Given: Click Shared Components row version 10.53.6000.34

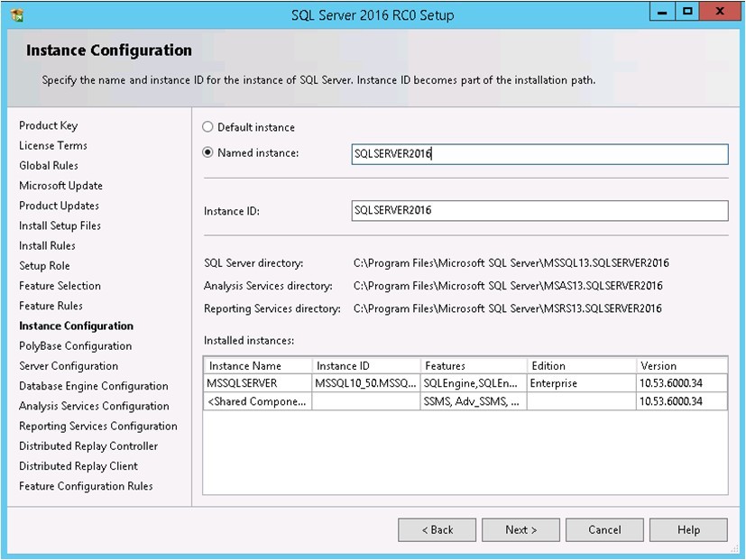Looking at the screenshot, I should click(x=682, y=401).
